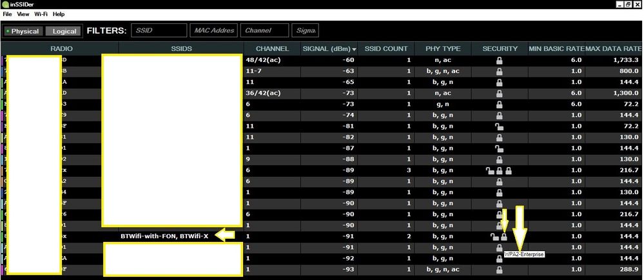644x280 pixels.
Task: Switch to Logical view mode
Action: point(64,31)
